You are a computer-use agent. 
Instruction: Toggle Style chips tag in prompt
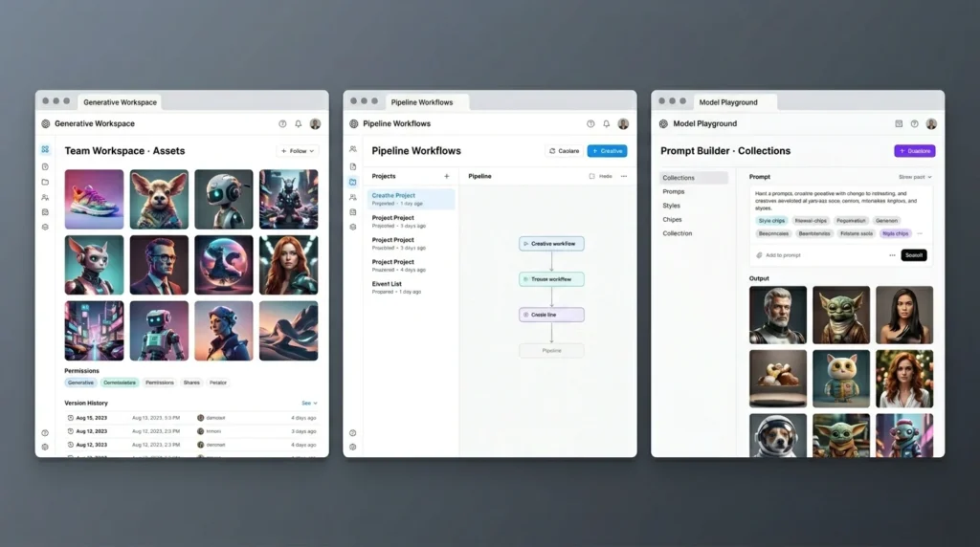click(771, 220)
